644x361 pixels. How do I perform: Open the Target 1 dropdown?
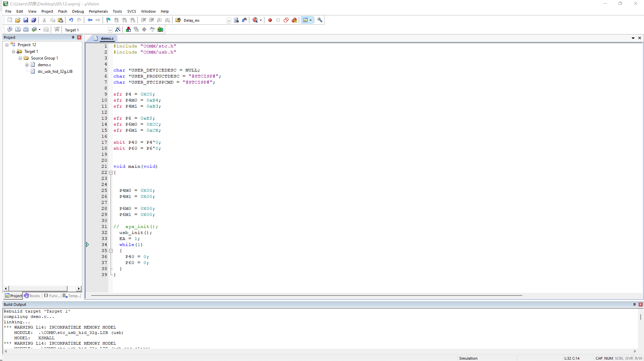click(110, 30)
